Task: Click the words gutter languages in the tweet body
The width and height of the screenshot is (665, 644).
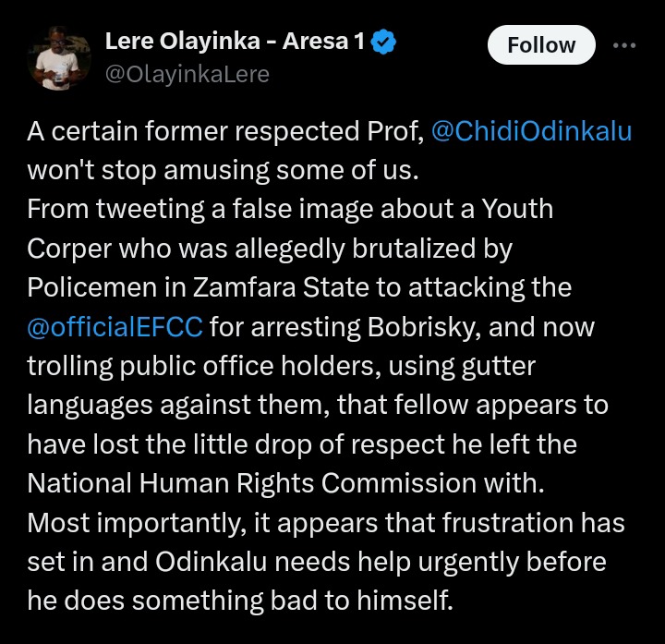Action: [x=282, y=385]
